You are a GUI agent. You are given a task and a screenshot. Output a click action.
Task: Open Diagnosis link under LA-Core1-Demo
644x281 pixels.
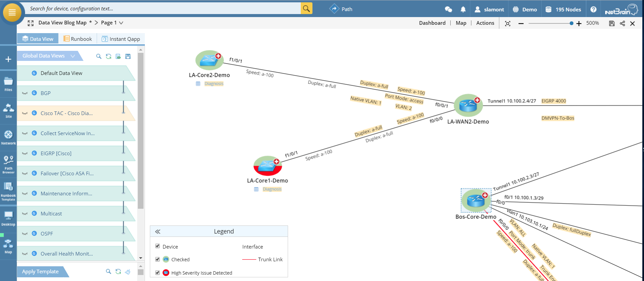pyautogui.click(x=272, y=189)
